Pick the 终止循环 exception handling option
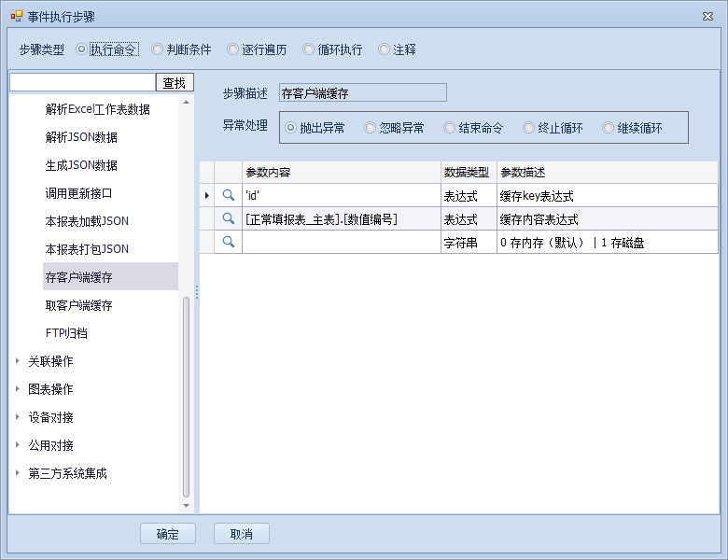The width and height of the screenshot is (728, 560). [529, 128]
